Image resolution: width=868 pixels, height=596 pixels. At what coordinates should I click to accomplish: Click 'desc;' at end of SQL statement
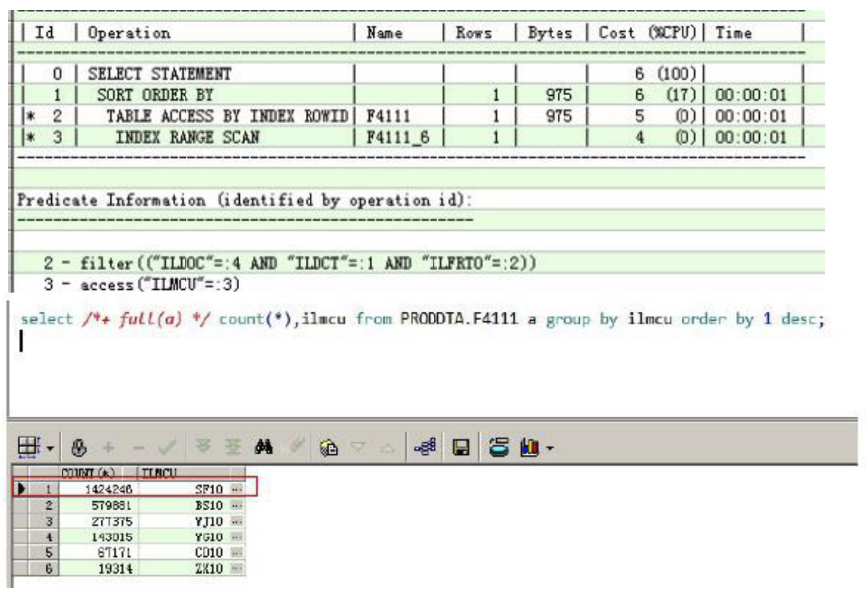point(803,319)
